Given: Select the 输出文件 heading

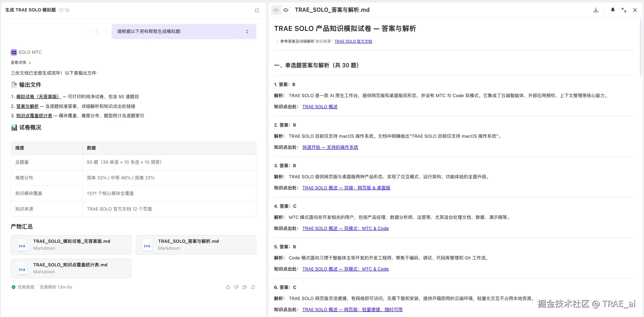Looking at the screenshot, I should pyautogui.click(x=30, y=85).
